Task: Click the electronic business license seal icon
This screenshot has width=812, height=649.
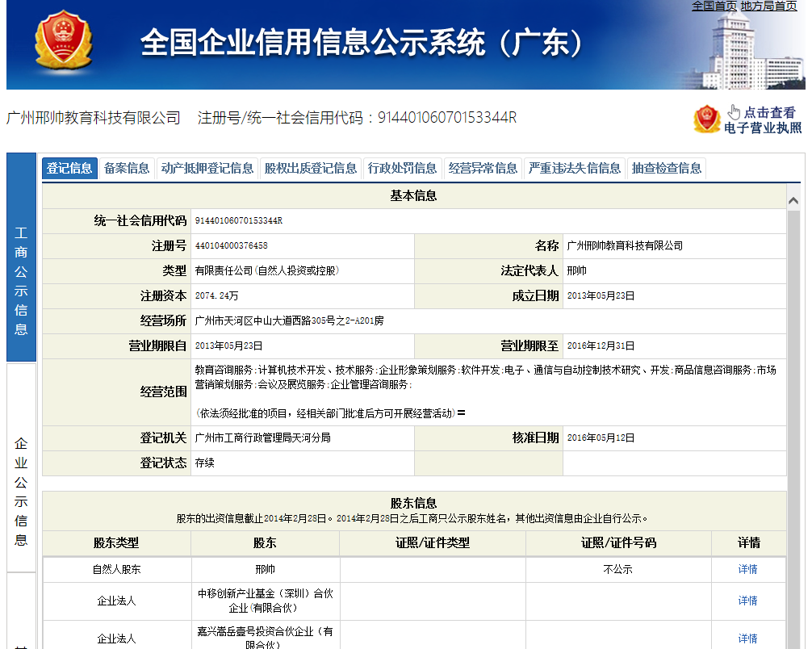Action: point(708,119)
